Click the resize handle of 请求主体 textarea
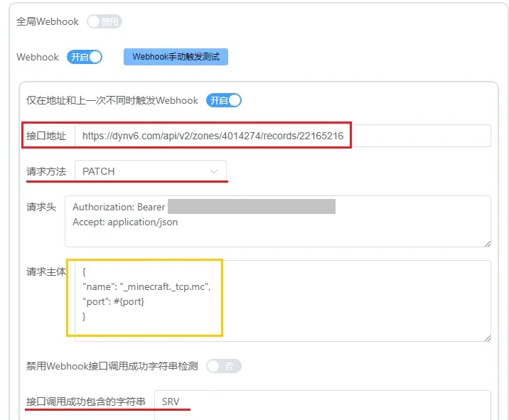 [487, 337]
